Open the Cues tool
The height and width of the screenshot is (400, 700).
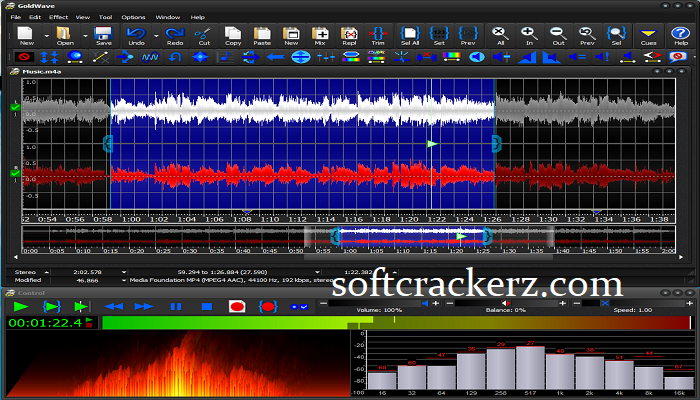648,36
